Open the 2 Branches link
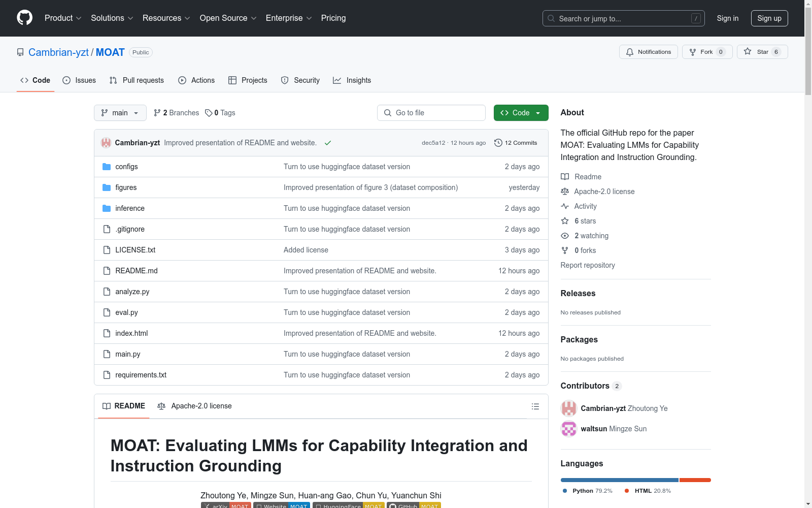Screen dimensions: 812x508 177,113
